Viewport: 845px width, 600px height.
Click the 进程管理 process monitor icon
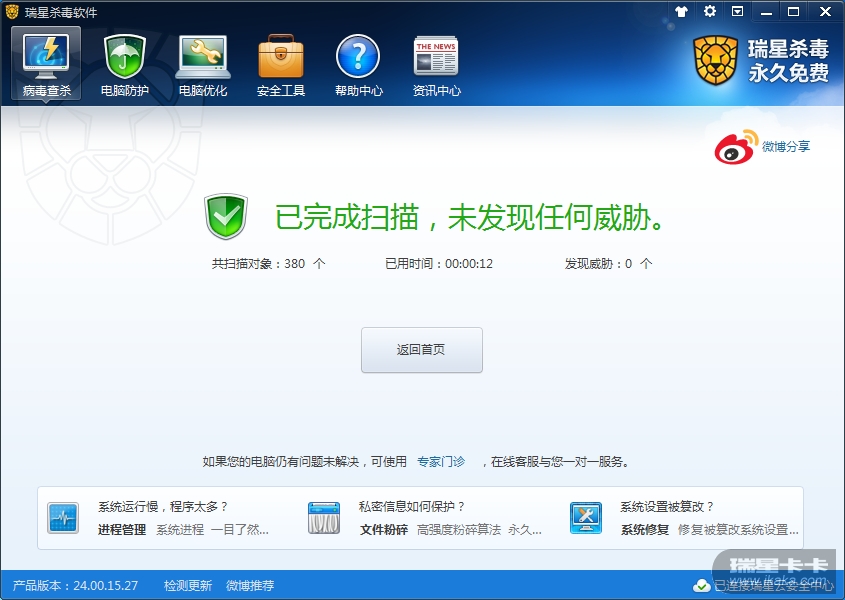coord(63,518)
